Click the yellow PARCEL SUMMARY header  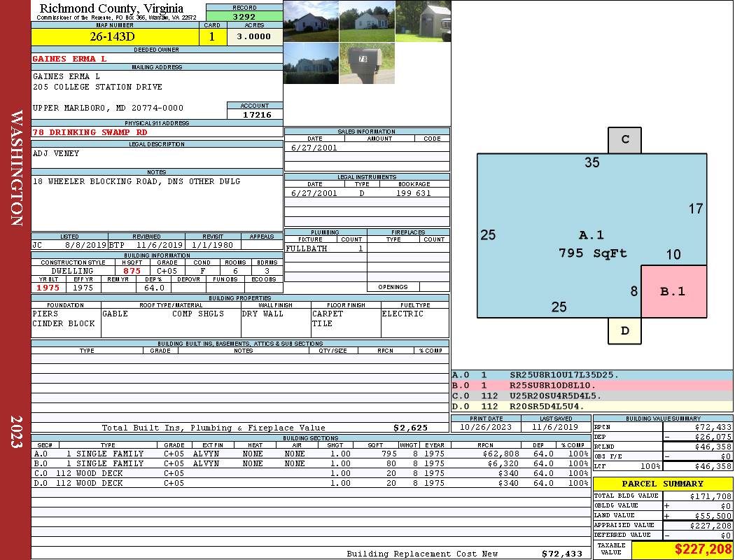tap(662, 484)
